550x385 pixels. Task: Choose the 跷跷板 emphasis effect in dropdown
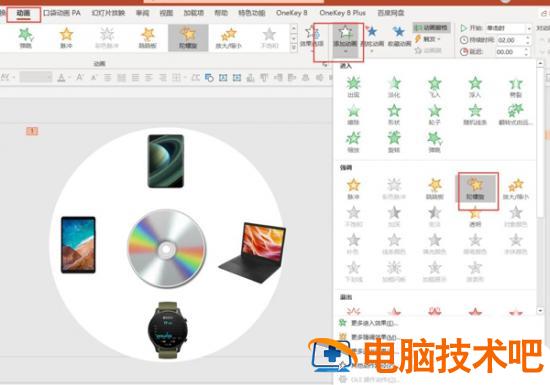tap(435, 189)
